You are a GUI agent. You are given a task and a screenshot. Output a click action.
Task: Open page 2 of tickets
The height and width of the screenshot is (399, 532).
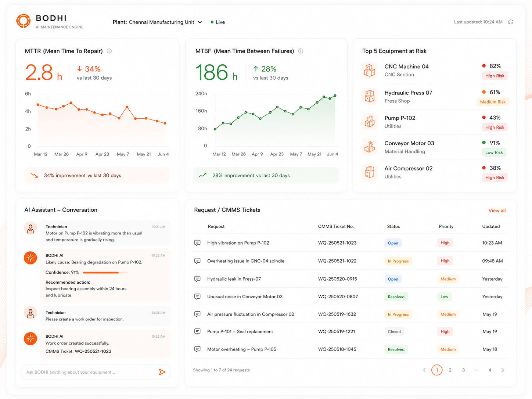(x=450, y=370)
